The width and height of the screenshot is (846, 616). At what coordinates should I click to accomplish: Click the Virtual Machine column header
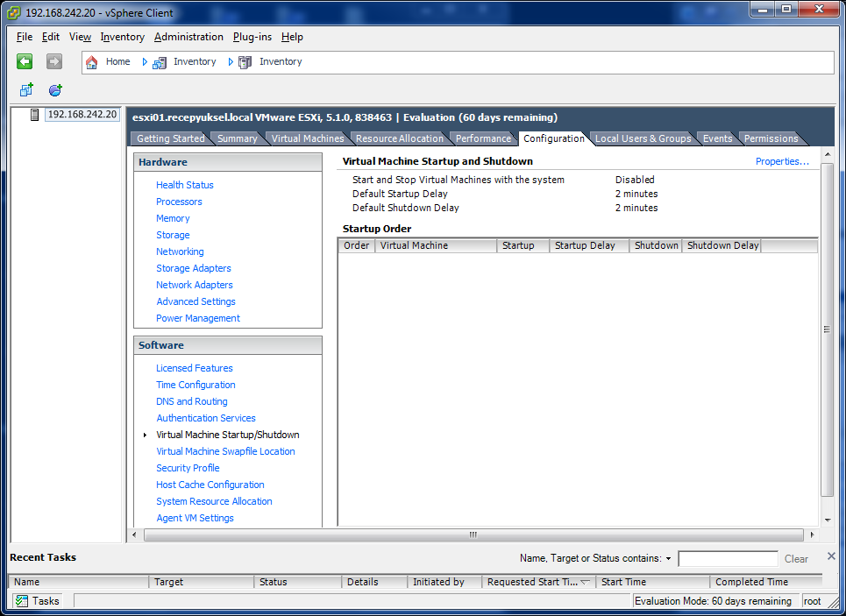436,246
